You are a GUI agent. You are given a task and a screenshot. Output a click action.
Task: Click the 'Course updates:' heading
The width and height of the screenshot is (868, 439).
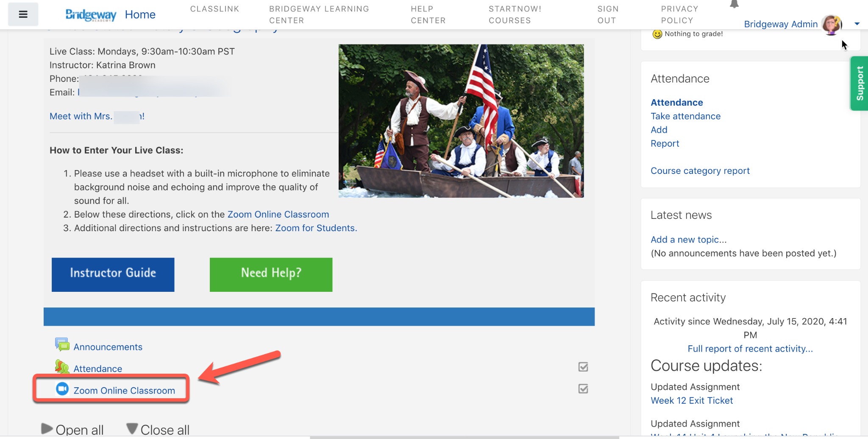pos(706,366)
